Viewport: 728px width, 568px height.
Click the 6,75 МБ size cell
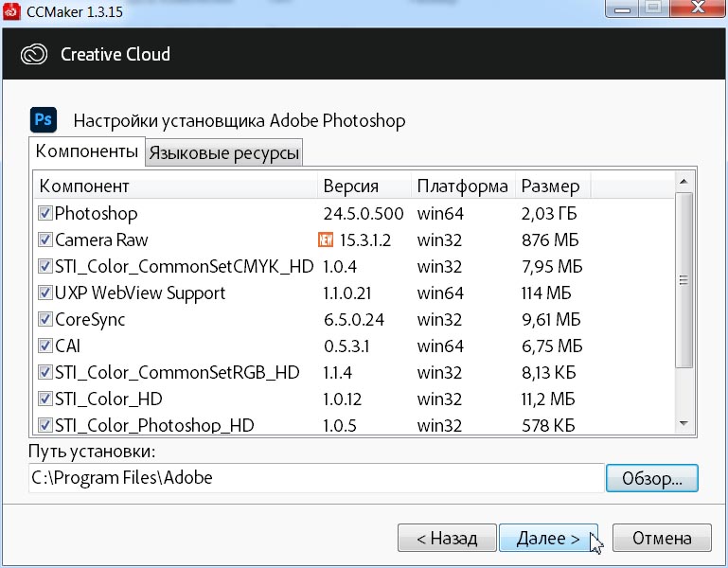pos(552,346)
